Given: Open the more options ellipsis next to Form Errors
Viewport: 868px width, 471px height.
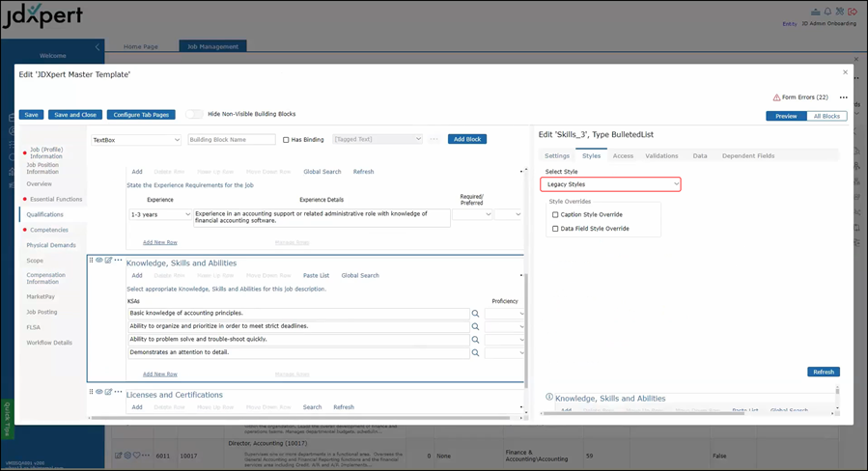Looking at the screenshot, I should pos(843,97).
